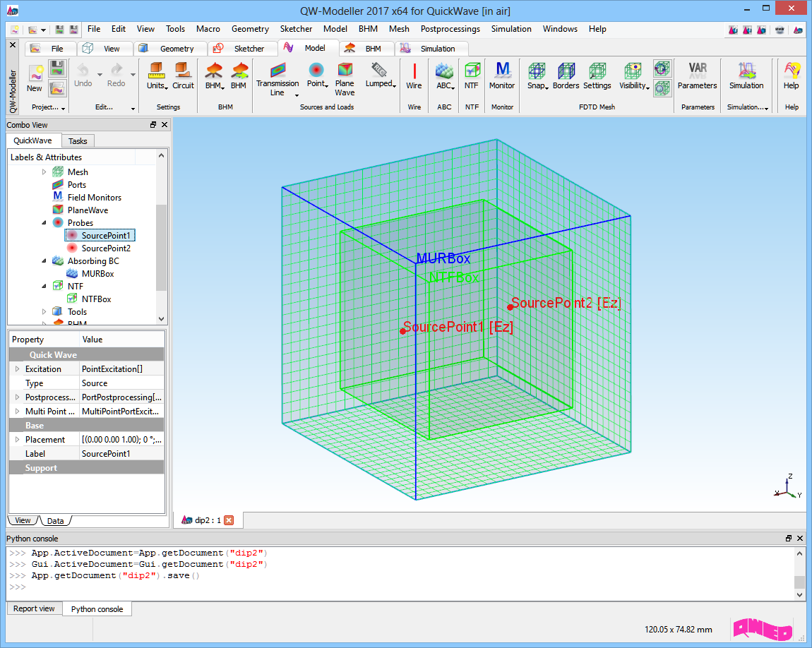Collapse the NTF tree node
The image size is (812, 648).
pos(44,286)
